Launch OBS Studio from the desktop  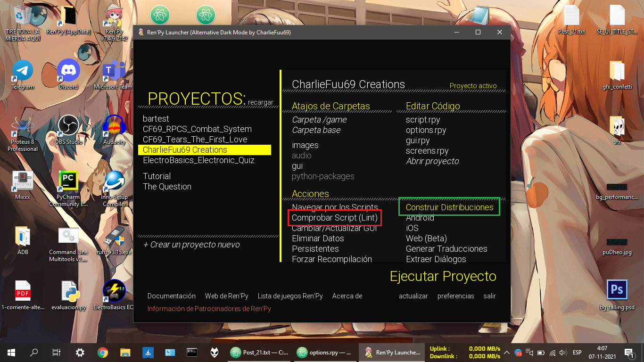click(68, 126)
